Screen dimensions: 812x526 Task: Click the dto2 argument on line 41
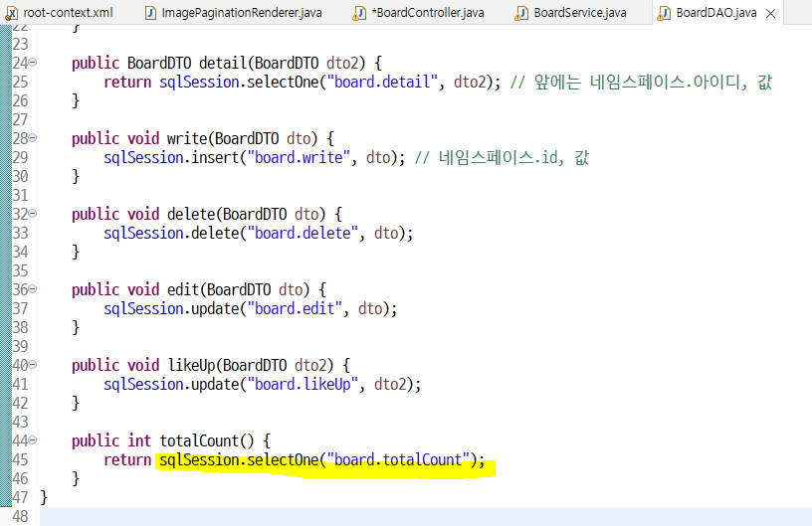pyautogui.click(x=390, y=384)
